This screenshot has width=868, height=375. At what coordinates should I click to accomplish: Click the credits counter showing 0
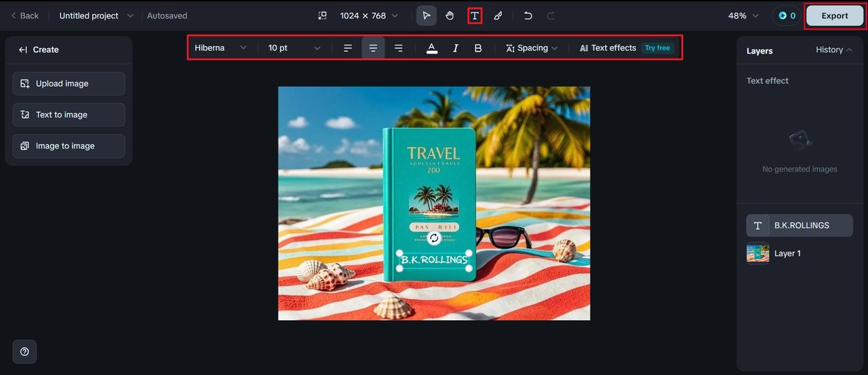787,16
